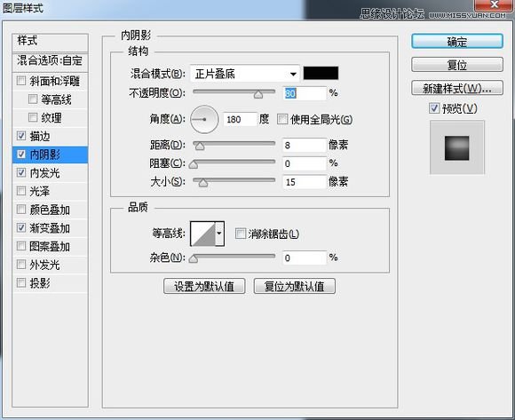Enable the 颜色叠加 checkbox

[x=21, y=210]
